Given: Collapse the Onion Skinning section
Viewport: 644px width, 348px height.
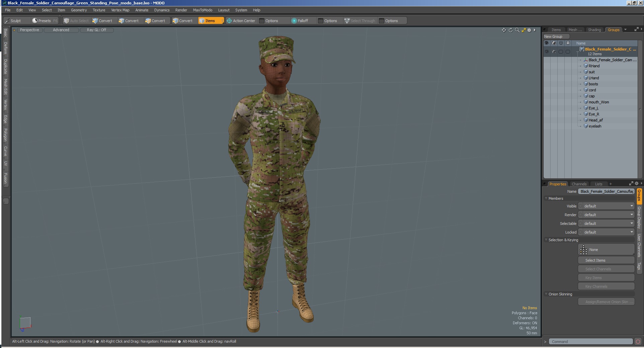Looking at the screenshot, I should click(546, 294).
